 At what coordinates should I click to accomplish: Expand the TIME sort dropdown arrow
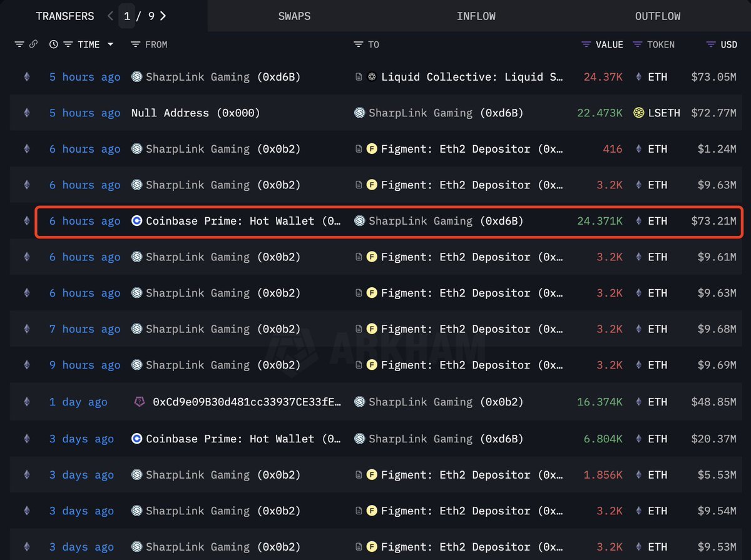110,44
